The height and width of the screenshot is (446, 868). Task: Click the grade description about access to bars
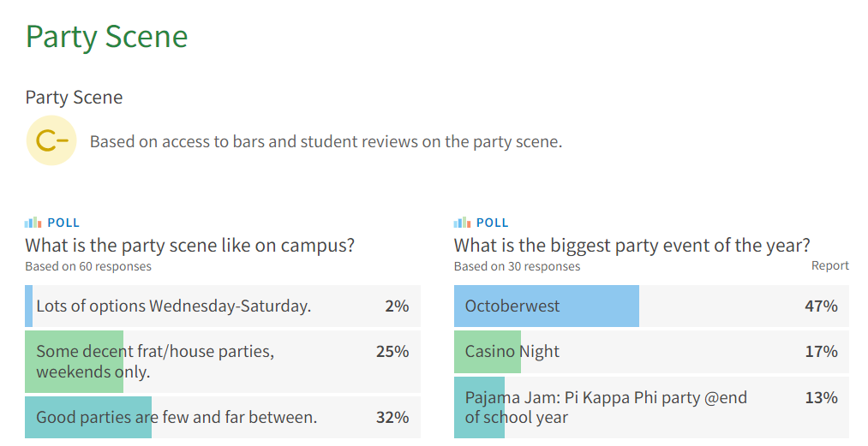326,141
